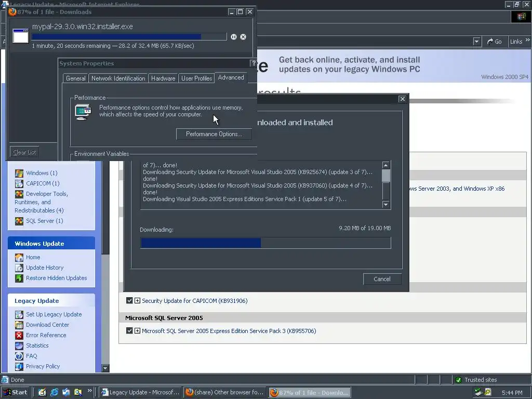Close the update progress dialog
This screenshot has width=532, height=399.
[x=403, y=99]
